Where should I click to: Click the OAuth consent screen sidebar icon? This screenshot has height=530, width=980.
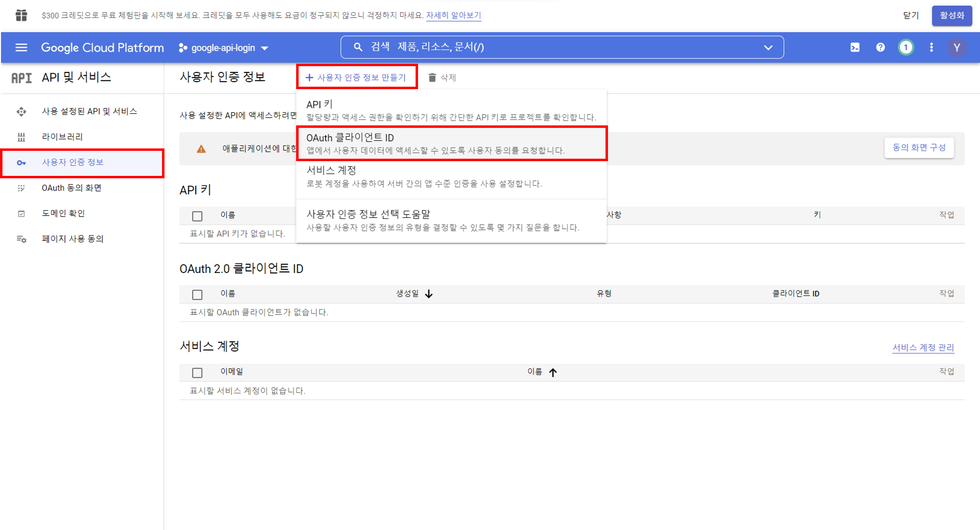(x=21, y=188)
